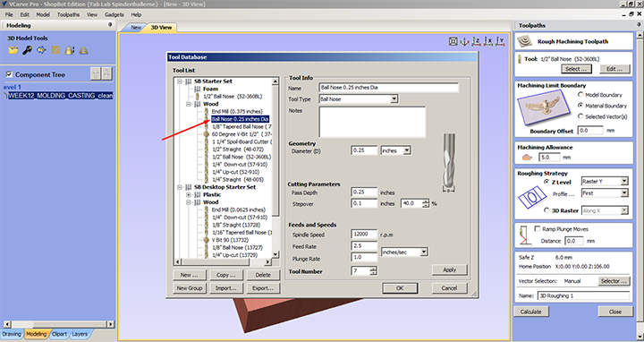Click zoom to fit icon in 3D view

453,41
